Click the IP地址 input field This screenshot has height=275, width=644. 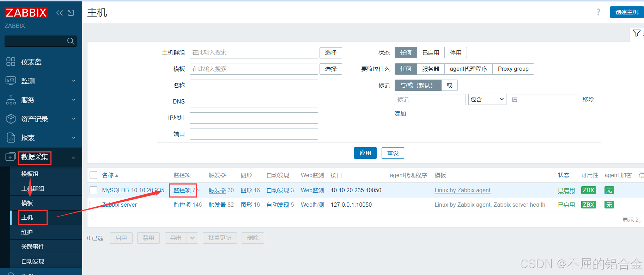[254, 118]
